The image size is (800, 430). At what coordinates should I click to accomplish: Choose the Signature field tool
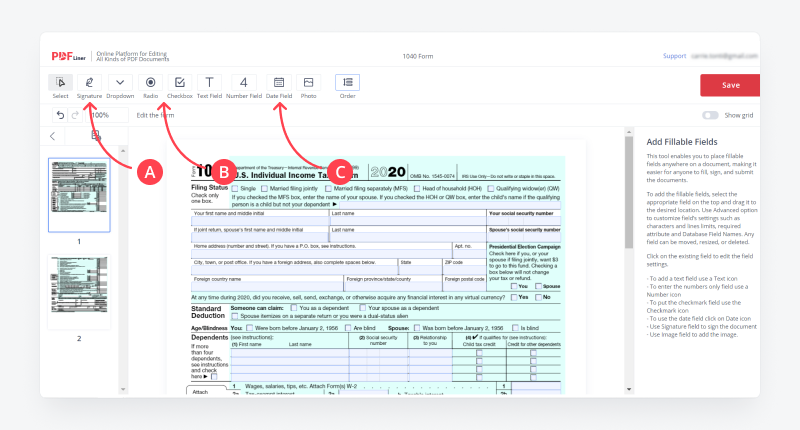click(x=89, y=83)
